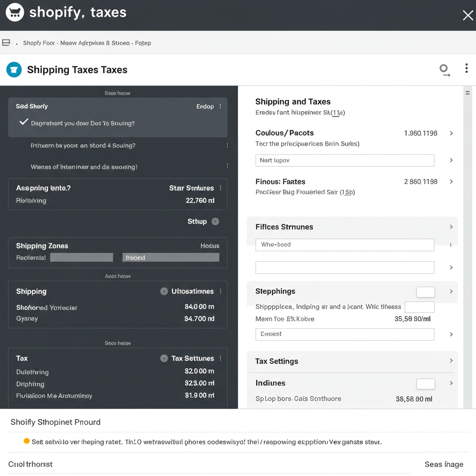Click the options mark beside Whe-boed field
Screen dimensions: 476x476
450,245
